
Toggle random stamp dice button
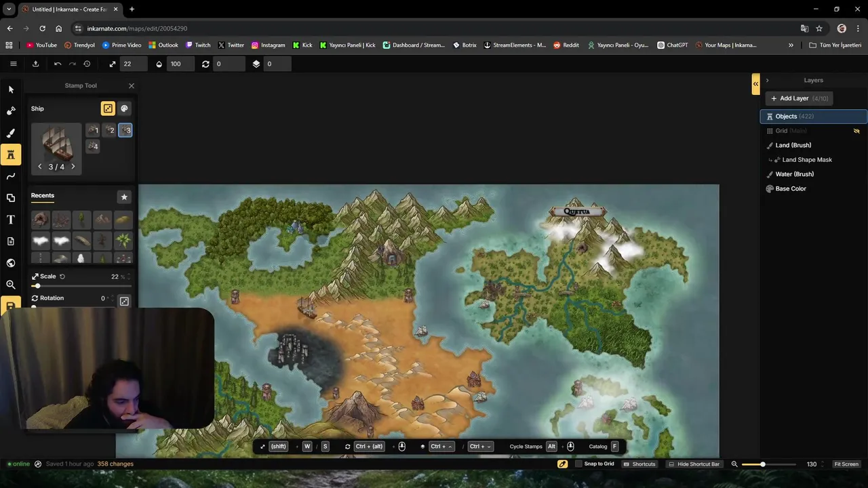point(108,108)
